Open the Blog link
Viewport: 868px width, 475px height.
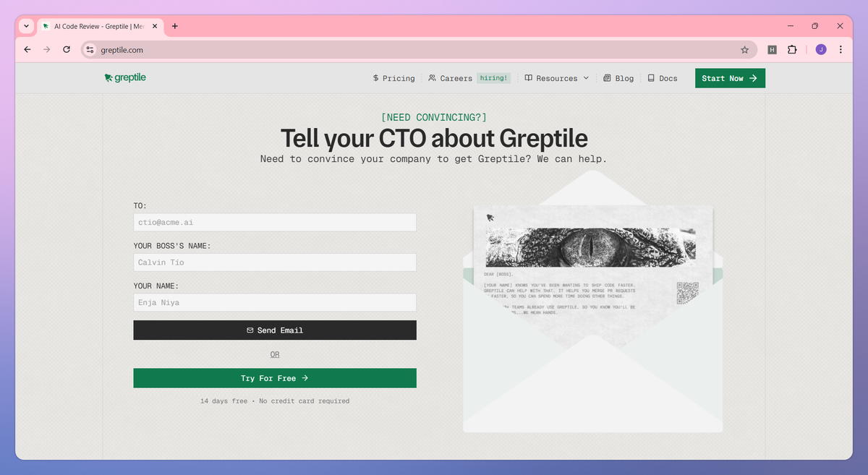[618, 78]
